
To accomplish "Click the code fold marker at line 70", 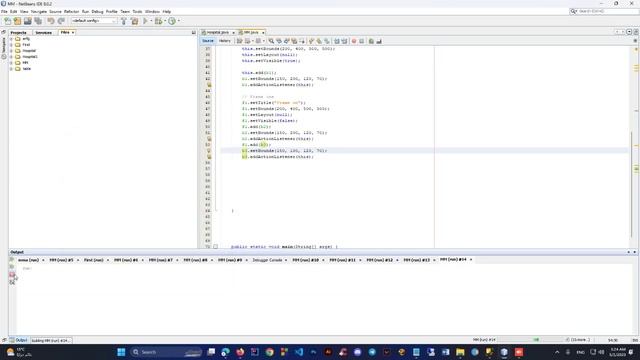I will pyautogui.click(x=216, y=247).
